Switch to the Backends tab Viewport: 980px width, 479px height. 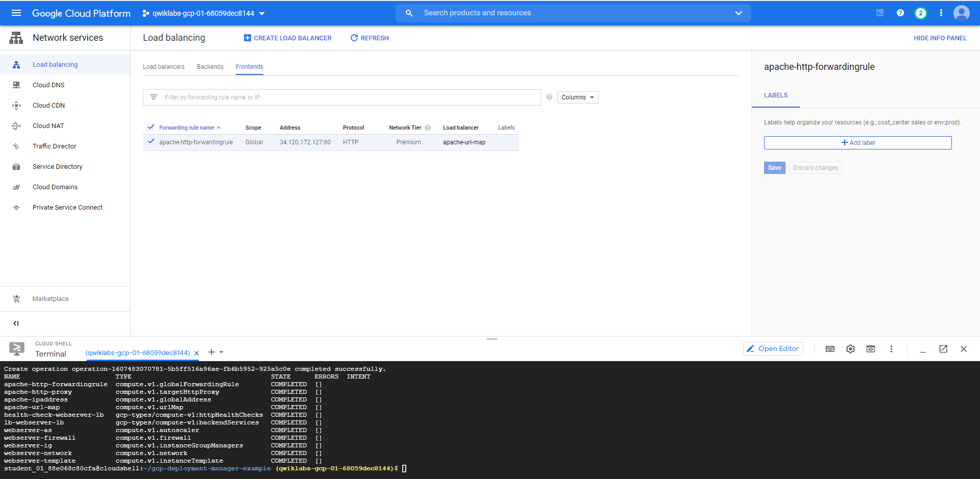point(210,67)
